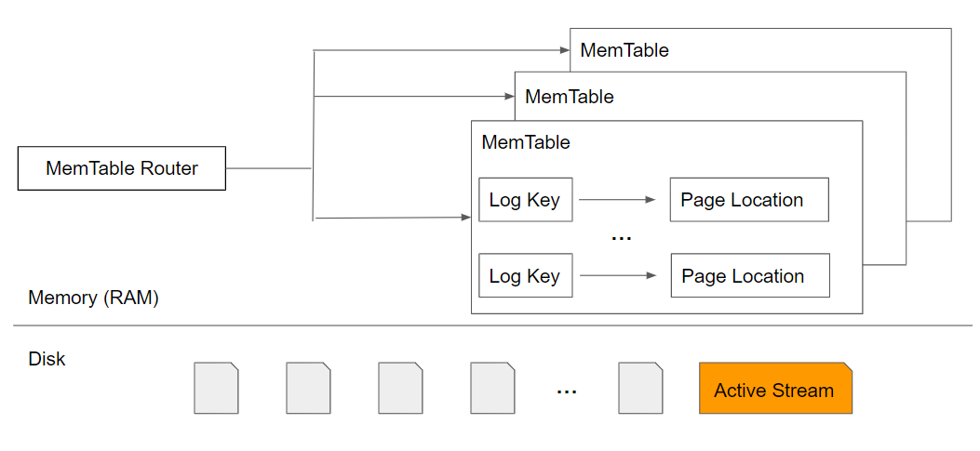Click arrow from lower Log Key to Page Location
The image size is (980, 451).
[618, 275]
